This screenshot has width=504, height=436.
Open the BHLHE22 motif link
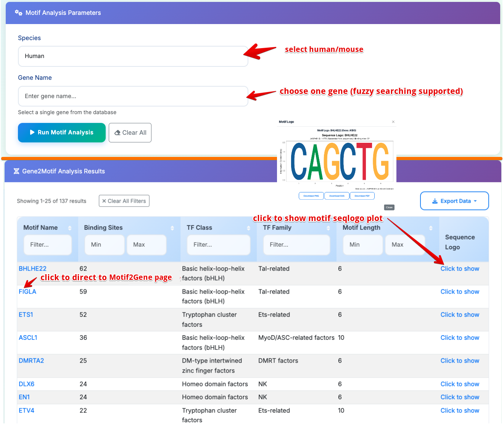pos(32,269)
